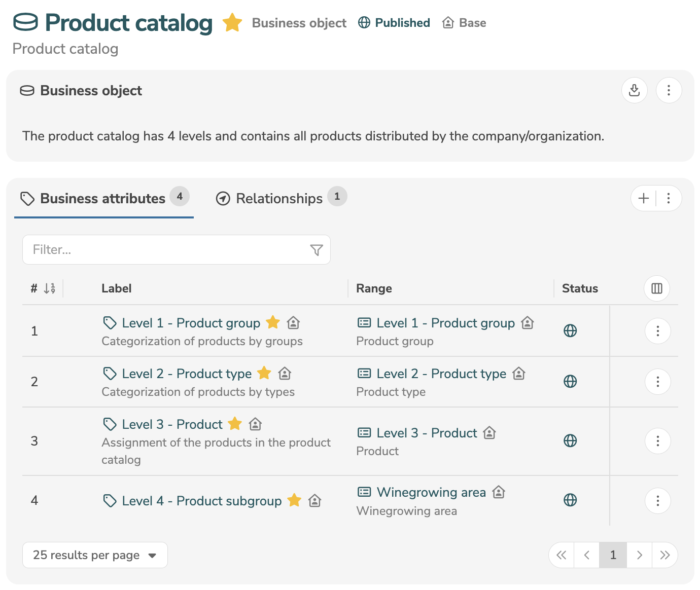Click into the Filter text field
The image size is (700, 590).
(x=167, y=250)
